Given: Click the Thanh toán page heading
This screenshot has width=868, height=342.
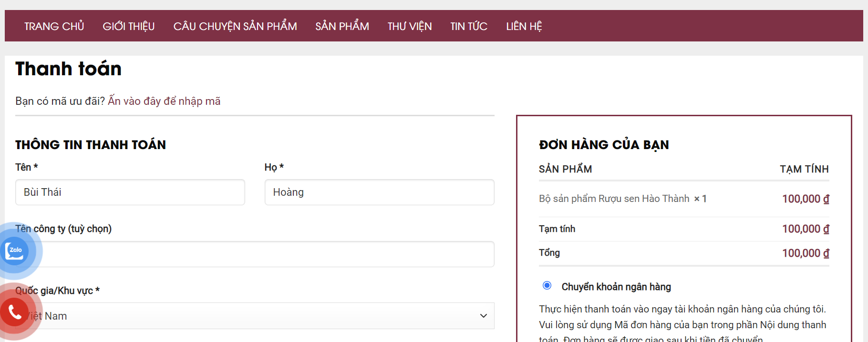Looking at the screenshot, I should point(68,69).
